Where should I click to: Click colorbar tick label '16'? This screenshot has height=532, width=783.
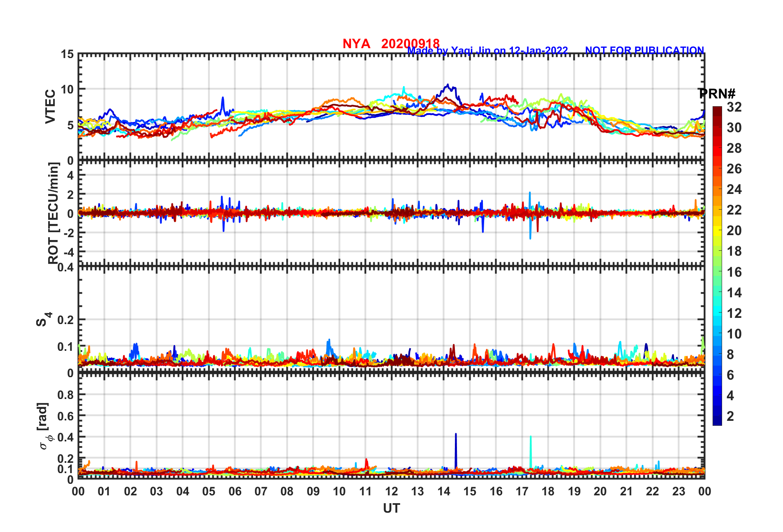[734, 272]
